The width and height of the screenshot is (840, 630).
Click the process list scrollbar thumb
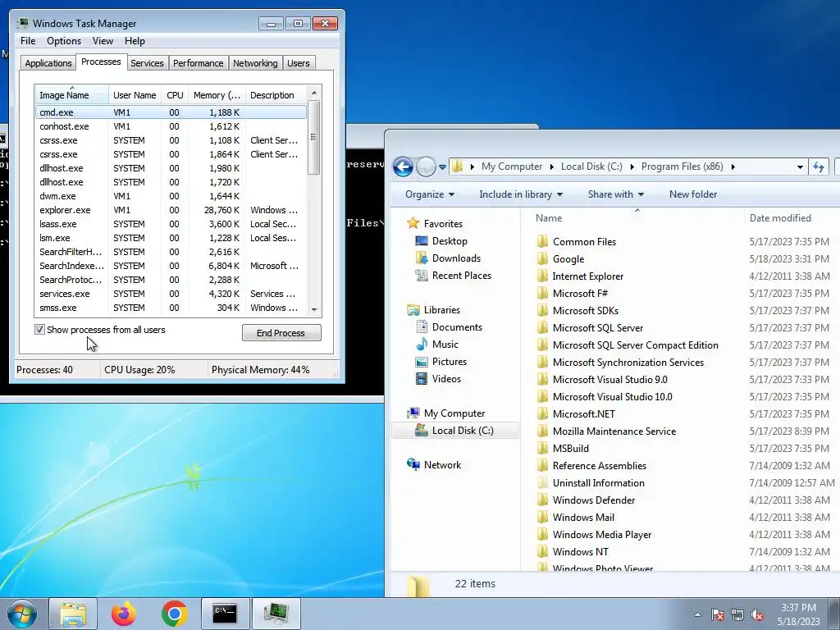click(314, 137)
